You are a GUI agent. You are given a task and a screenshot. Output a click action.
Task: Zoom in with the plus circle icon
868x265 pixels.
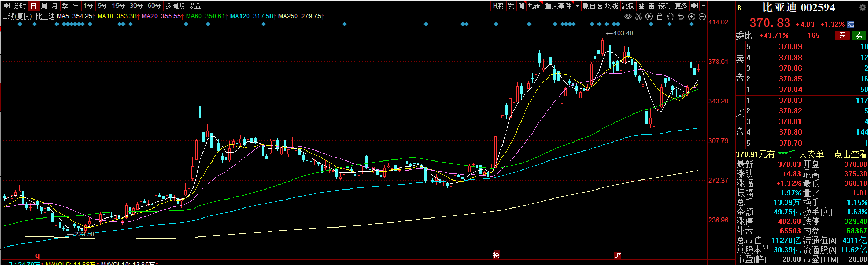(x=692, y=16)
